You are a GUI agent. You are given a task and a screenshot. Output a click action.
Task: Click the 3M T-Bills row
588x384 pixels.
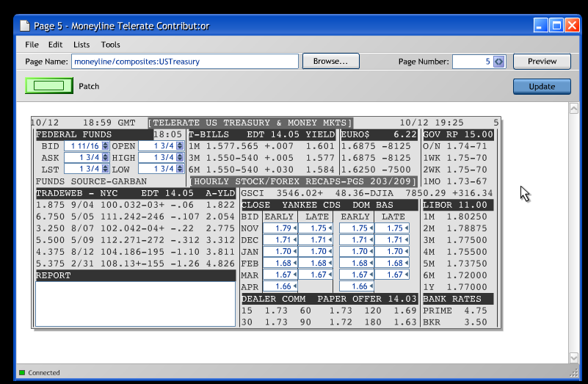coord(261,158)
